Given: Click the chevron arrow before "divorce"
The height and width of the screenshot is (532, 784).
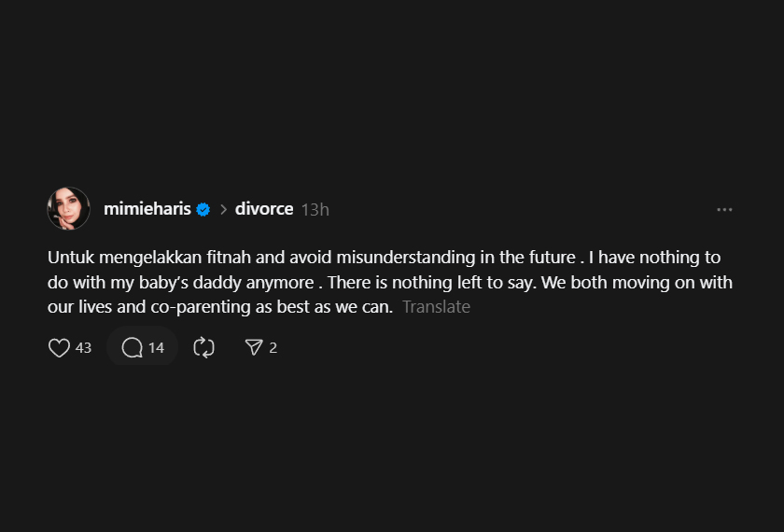Looking at the screenshot, I should click(224, 209).
